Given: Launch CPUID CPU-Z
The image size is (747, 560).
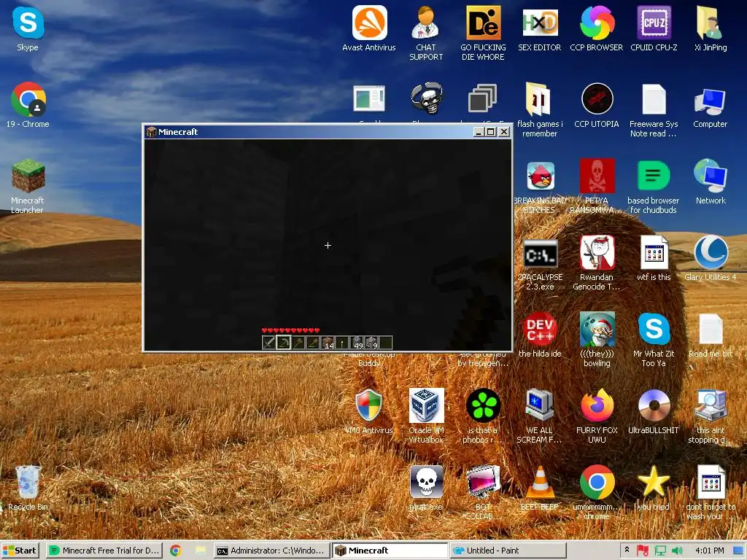Looking at the screenshot, I should pyautogui.click(x=654, y=29).
